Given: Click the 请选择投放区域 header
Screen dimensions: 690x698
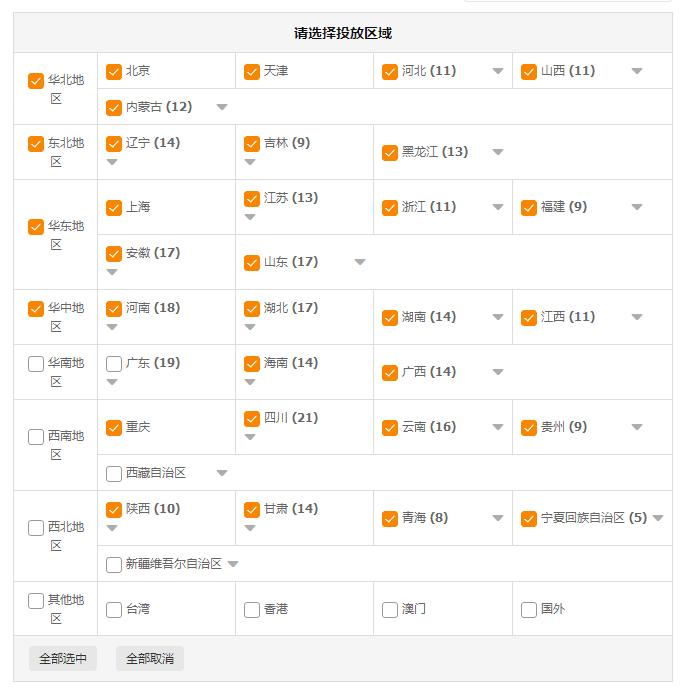Looking at the screenshot, I should tap(343, 33).
